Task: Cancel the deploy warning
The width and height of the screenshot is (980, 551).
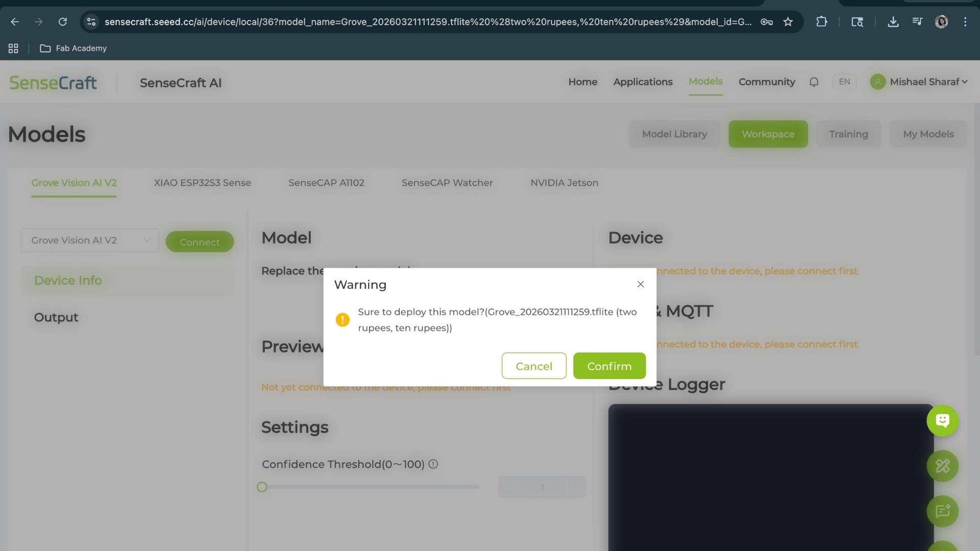Action: coord(533,366)
